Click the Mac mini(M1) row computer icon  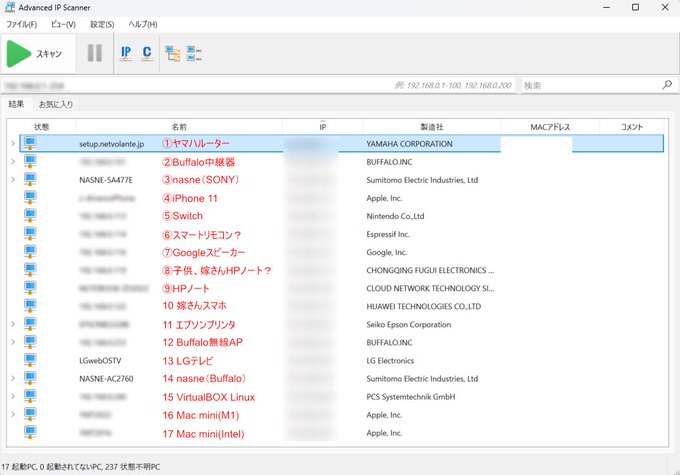(x=30, y=414)
